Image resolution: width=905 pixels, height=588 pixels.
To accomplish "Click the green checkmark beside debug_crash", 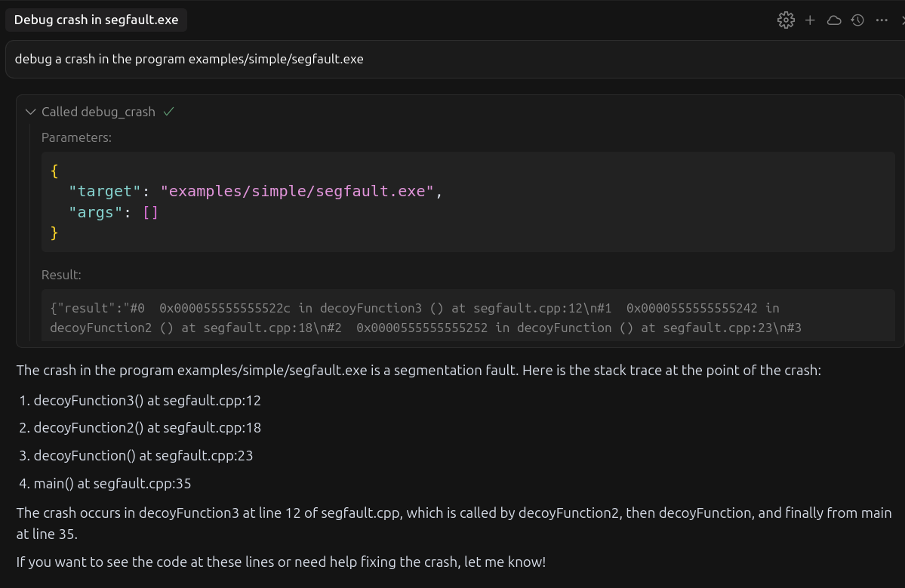I will click(x=169, y=112).
